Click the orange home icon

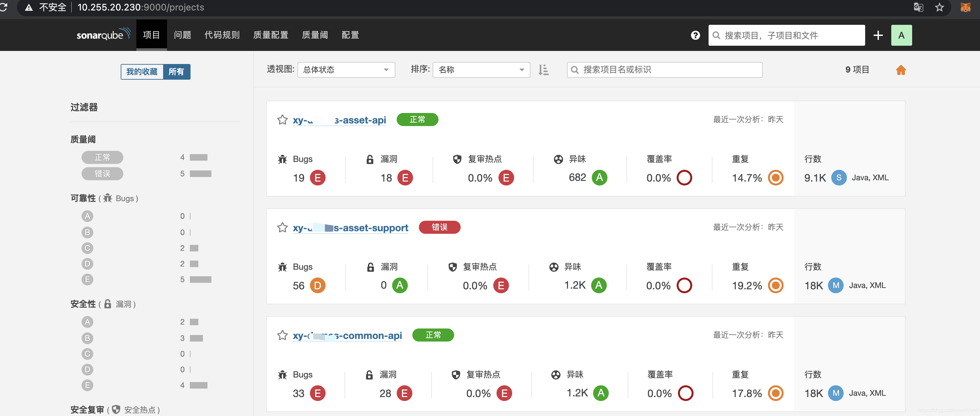coord(900,70)
